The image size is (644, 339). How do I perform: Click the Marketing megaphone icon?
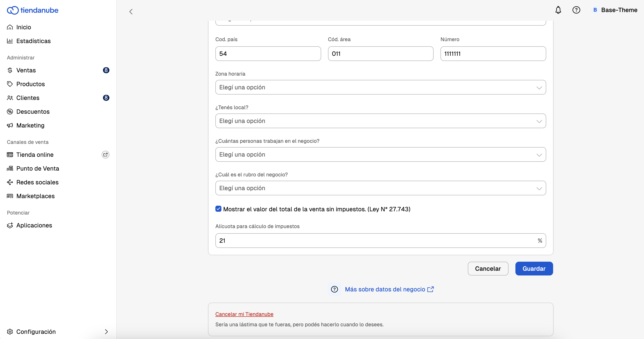[10, 126]
